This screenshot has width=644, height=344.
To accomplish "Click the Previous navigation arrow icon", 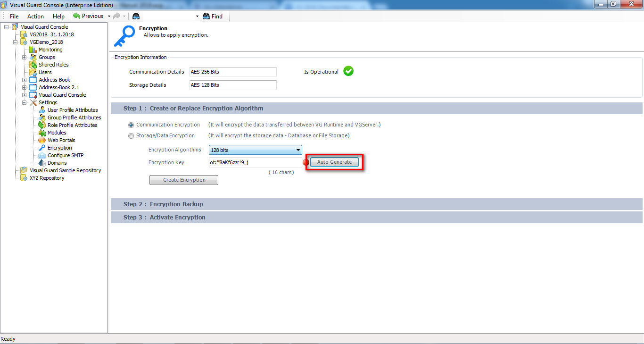I will [x=76, y=16].
